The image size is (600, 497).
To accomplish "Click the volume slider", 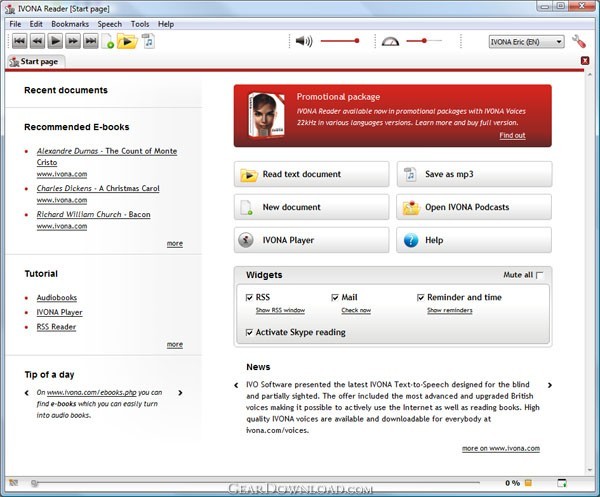I will click(x=340, y=41).
